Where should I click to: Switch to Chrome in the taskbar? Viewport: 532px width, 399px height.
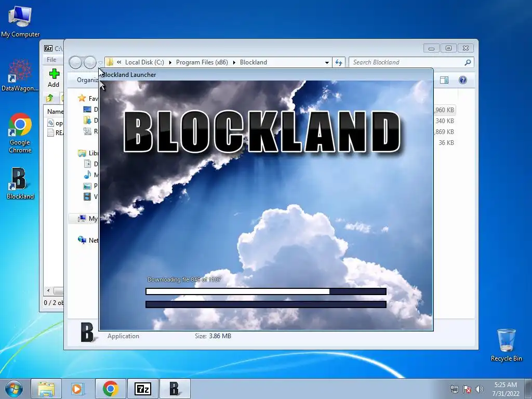(110, 389)
